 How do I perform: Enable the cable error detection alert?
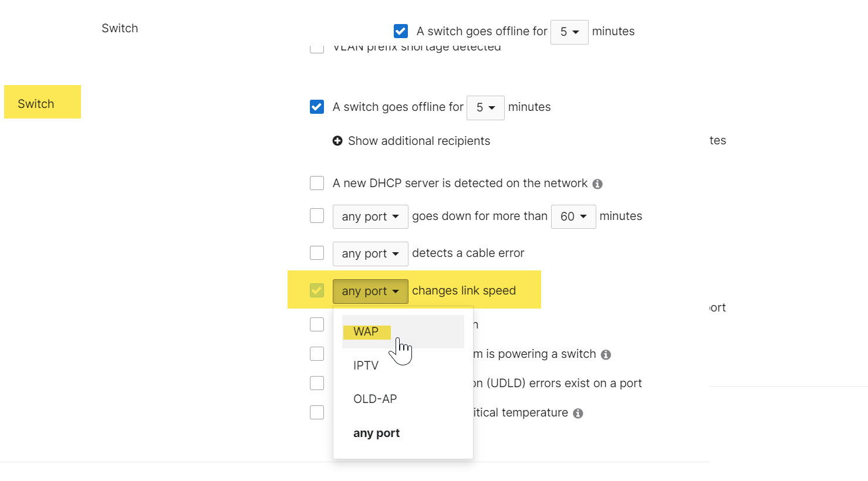317,253
